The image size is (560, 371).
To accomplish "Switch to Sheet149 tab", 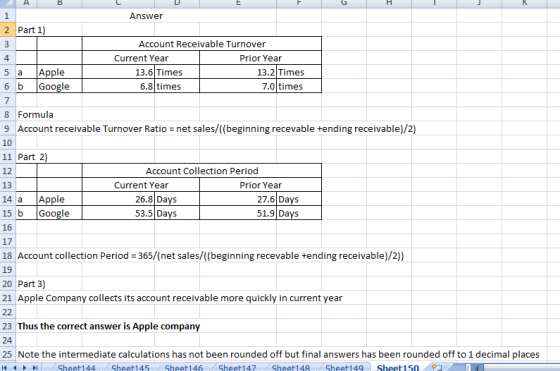I will click(x=344, y=368).
